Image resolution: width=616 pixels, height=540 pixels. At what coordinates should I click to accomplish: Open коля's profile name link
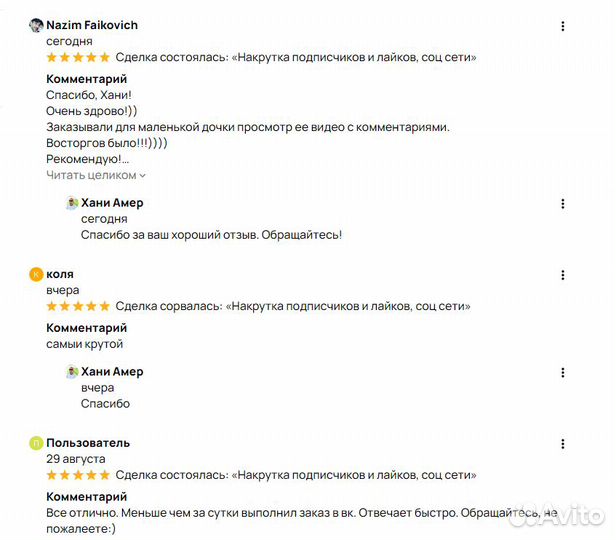pyautogui.click(x=60, y=274)
